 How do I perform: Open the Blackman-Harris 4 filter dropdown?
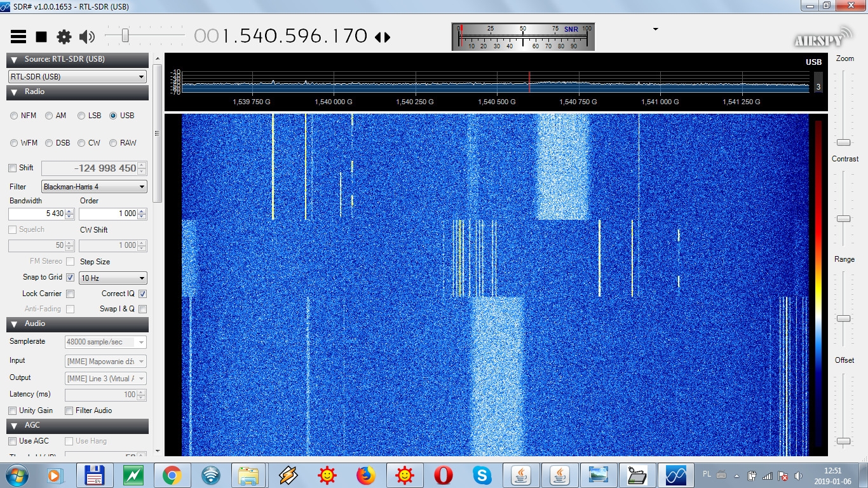(94, 187)
